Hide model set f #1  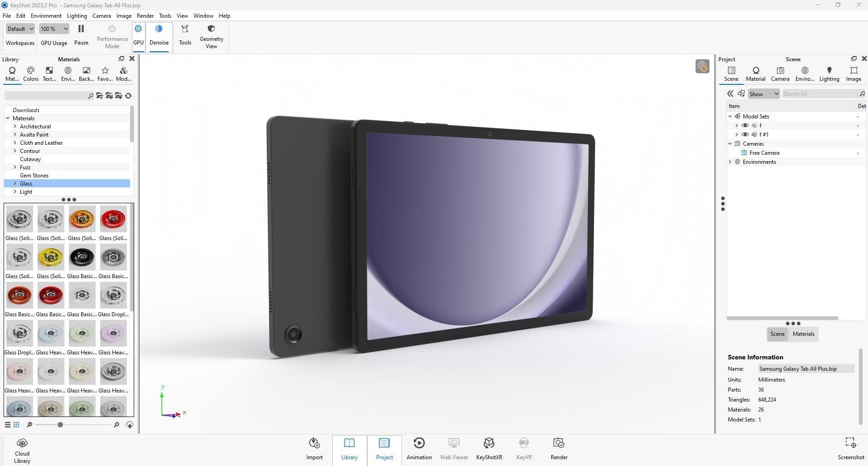point(745,135)
